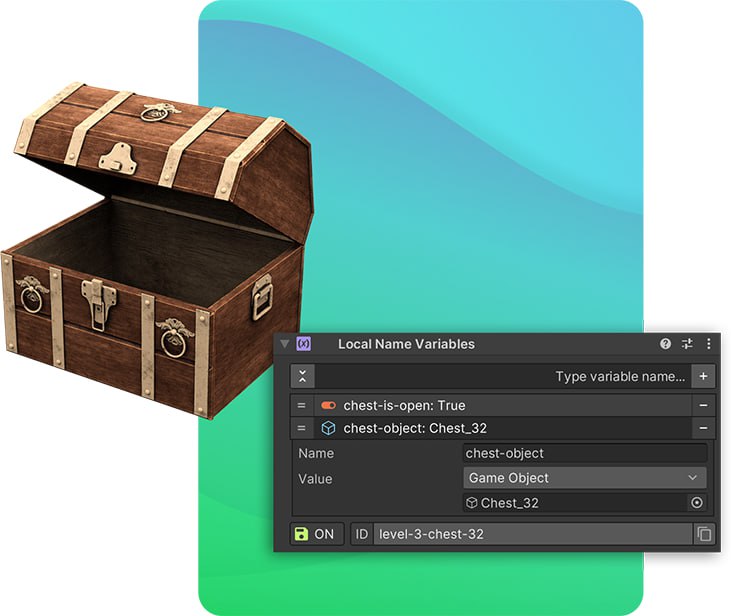Click the chest-object row drag handle
The width and height of the screenshot is (731, 616).
[x=301, y=428]
